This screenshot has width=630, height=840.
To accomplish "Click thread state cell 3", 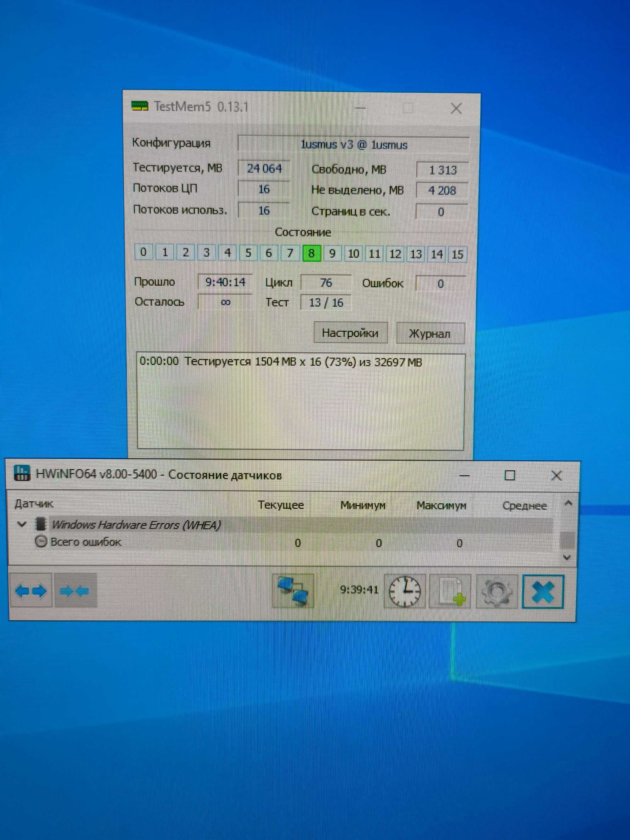I will (207, 253).
